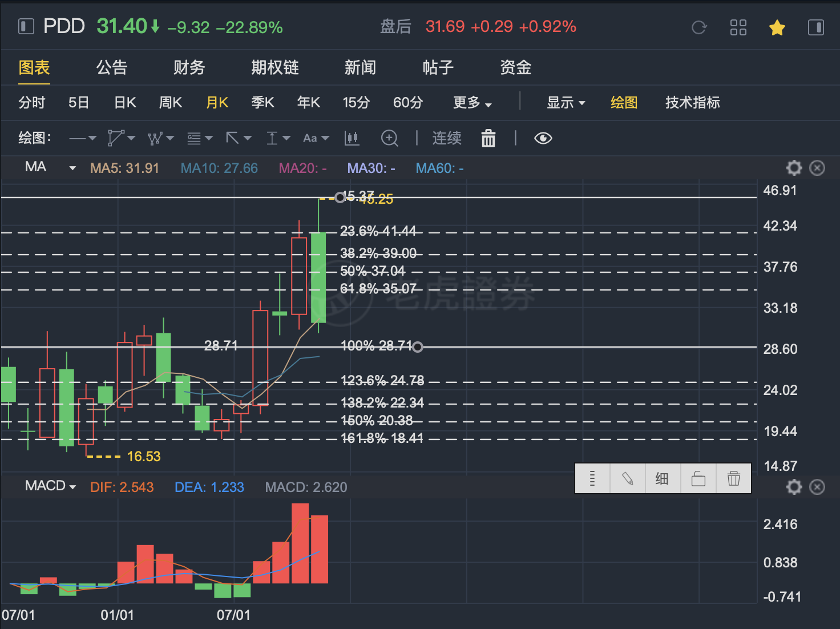This screenshot has width=840, height=629.
Task: Toggle the left sidebar panel icon beside PDD
Action: [x=26, y=26]
